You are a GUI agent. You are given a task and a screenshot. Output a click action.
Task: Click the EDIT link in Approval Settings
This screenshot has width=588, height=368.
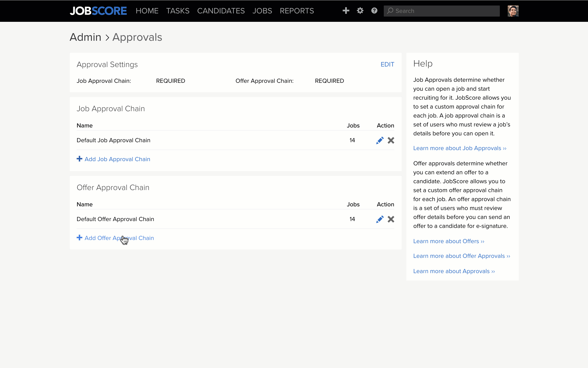tap(387, 64)
